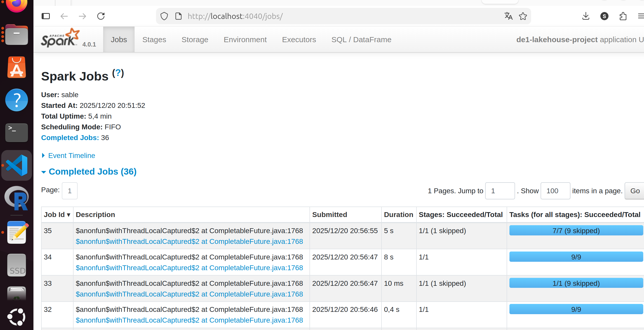This screenshot has width=644, height=330.
Task: Click the 7/7 (9 skipped) progress bar
Action: [x=576, y=231]
